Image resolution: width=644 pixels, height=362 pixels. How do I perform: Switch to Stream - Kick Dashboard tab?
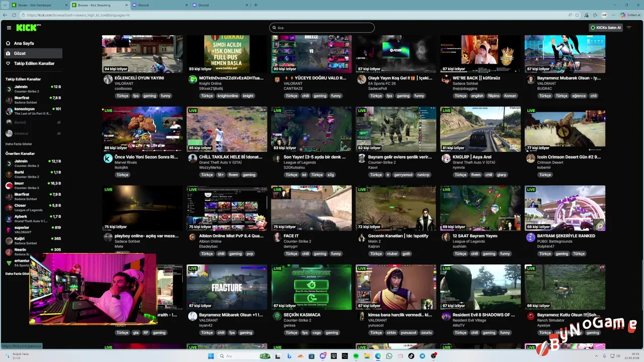[x=38, y=5]
